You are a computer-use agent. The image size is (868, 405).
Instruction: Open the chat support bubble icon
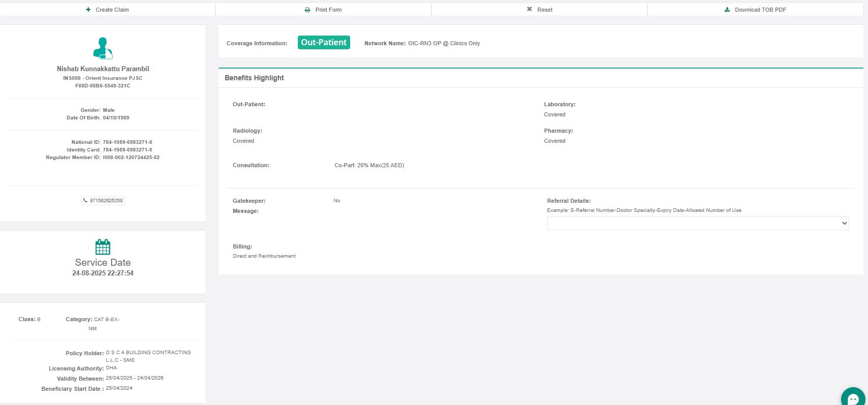[853, 398]
